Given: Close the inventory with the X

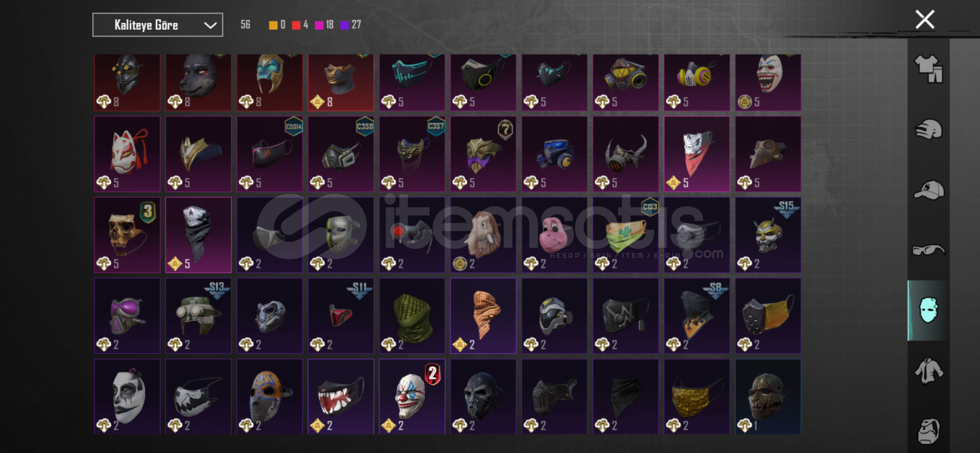Looking at the screenshot, I should (925, 19).
